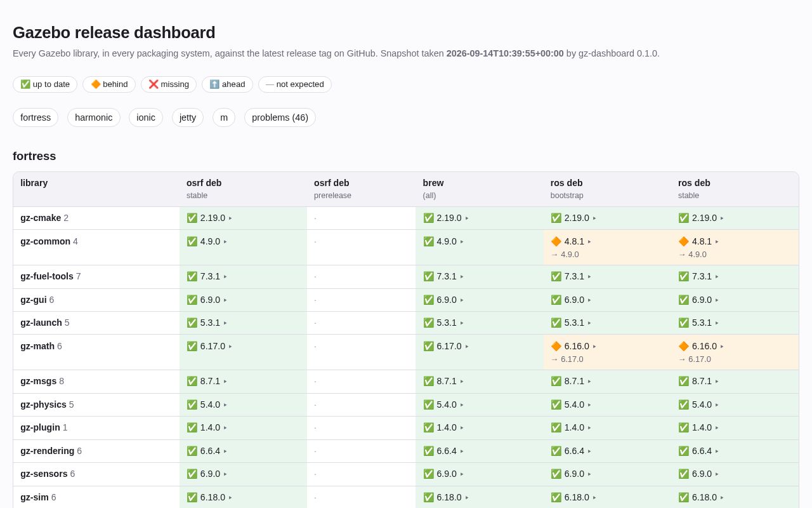Screen dimensions: 812x508
Task: Expand gz-gui osrf deb stable 6.9.0 arrow
Action: tap(225, 300)
